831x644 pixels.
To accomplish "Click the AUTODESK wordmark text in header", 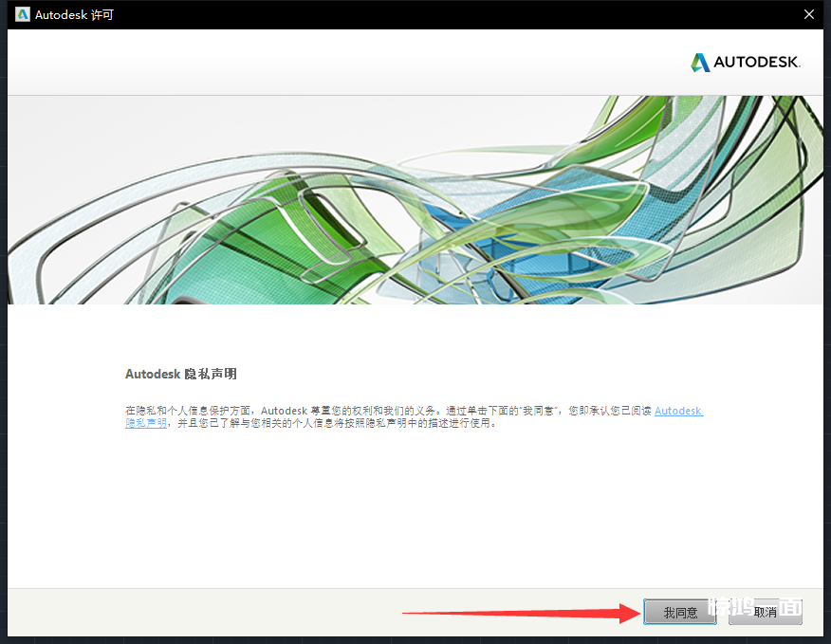I will tap(757, 63).
